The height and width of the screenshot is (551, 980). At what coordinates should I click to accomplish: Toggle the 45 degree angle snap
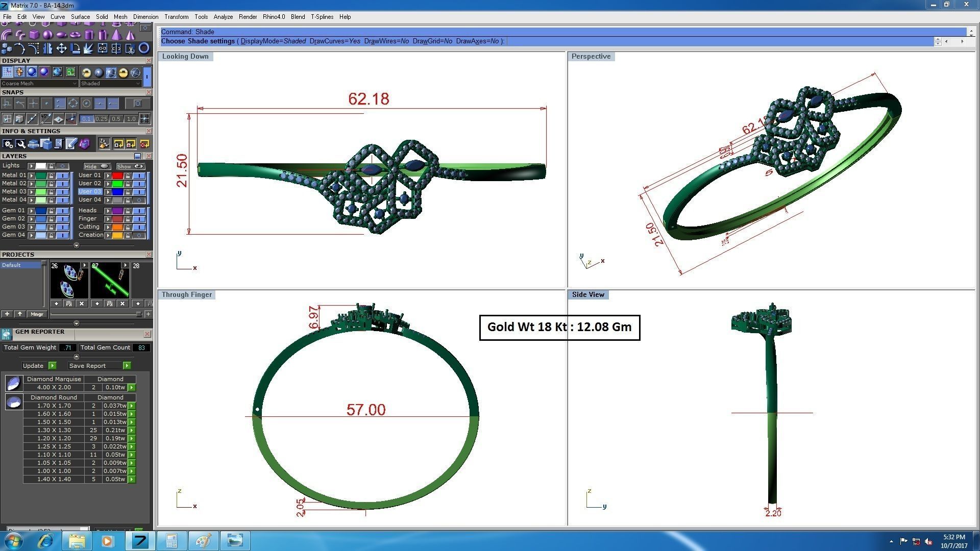pyautogui.click(x=46, y=119)
